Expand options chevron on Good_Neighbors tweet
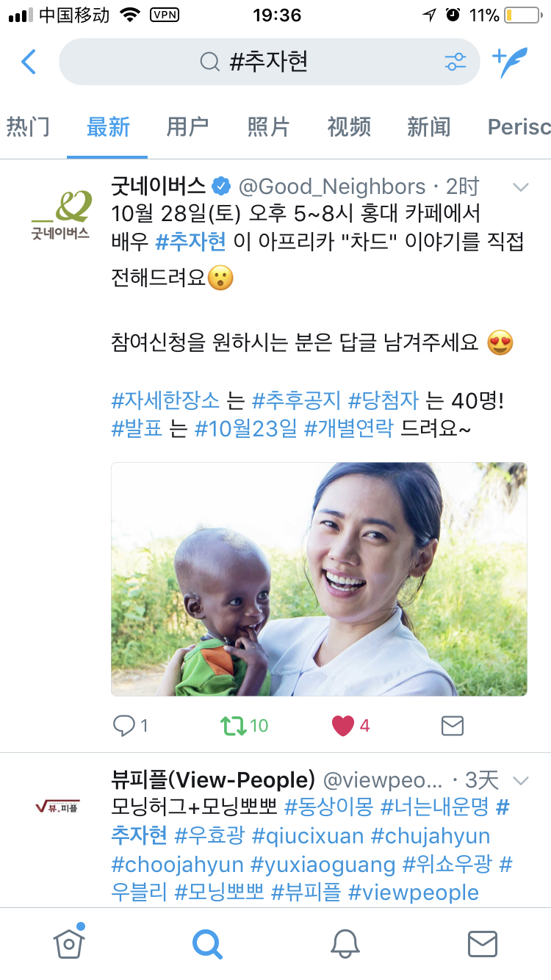 (x=520, y=187)
